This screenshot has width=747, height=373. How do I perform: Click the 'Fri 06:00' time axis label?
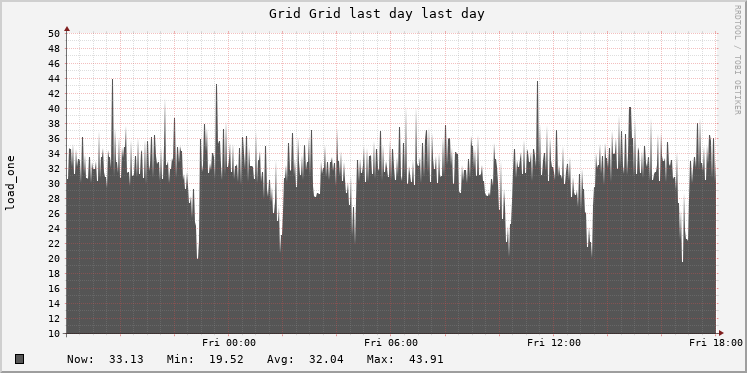[391, 343]
